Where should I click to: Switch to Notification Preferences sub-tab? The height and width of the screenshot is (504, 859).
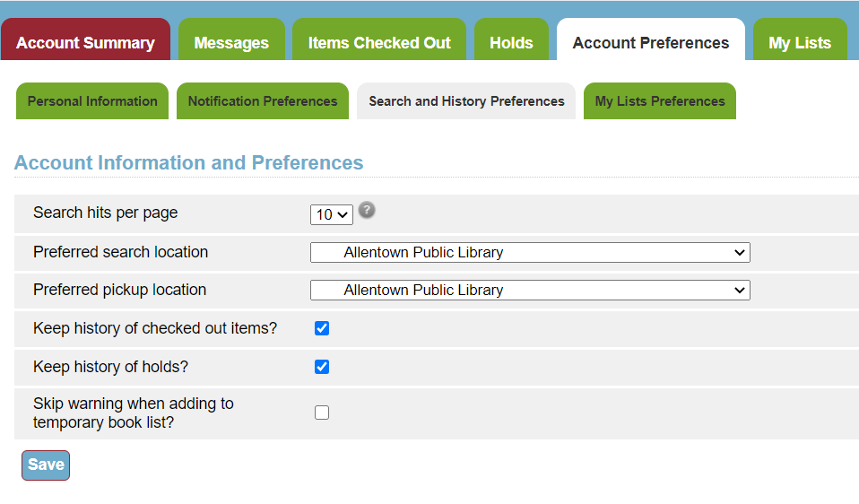click(x=263, y=100)
